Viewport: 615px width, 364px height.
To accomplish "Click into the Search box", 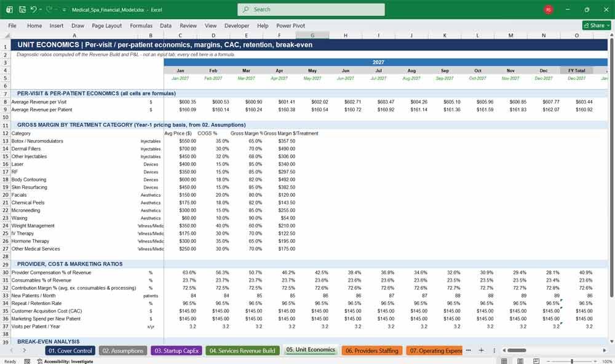I will 311,9.
